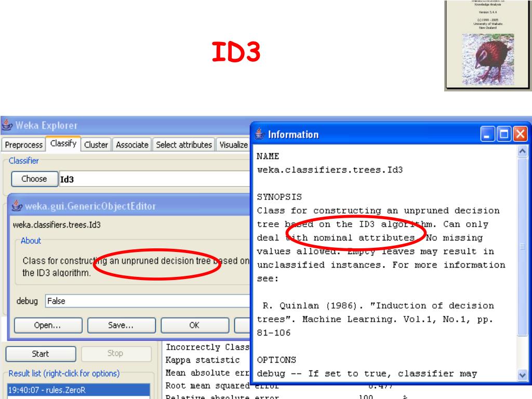The width and height of the screenshot is (532, 399).
Task: Close the Information window
Action: pos(520,134)
